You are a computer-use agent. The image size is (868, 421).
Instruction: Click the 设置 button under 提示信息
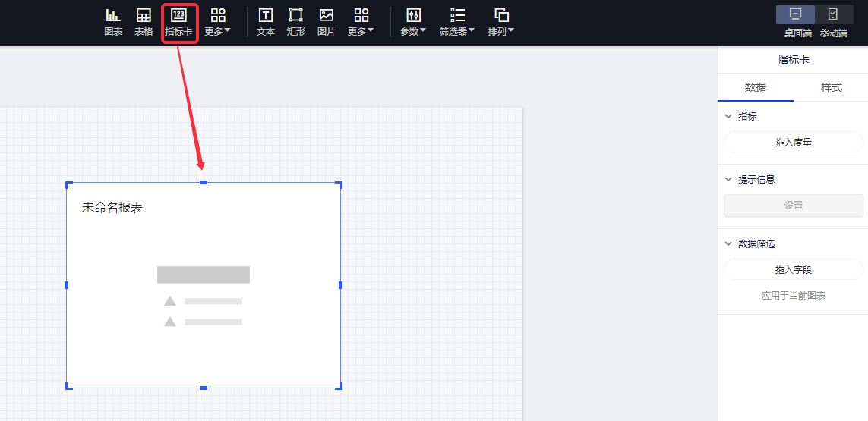794,206
